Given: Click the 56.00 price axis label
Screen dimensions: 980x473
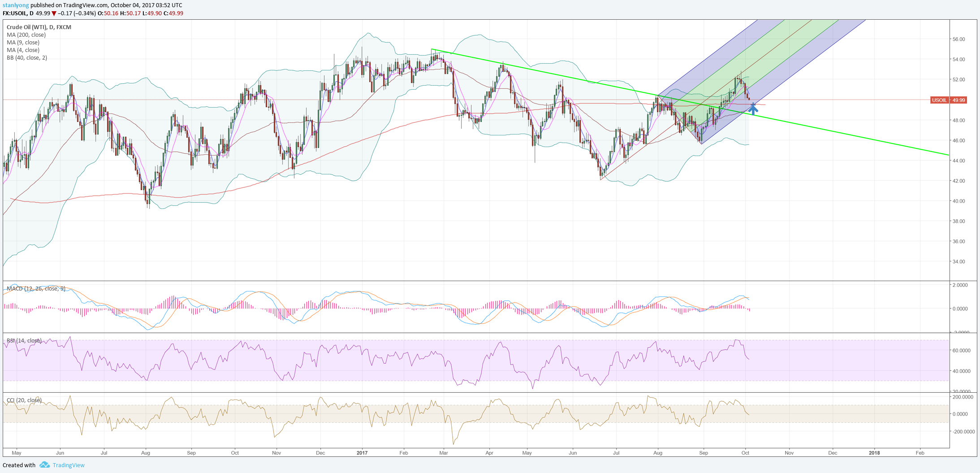Looking at the screenshot, I should tap(958, 39).
